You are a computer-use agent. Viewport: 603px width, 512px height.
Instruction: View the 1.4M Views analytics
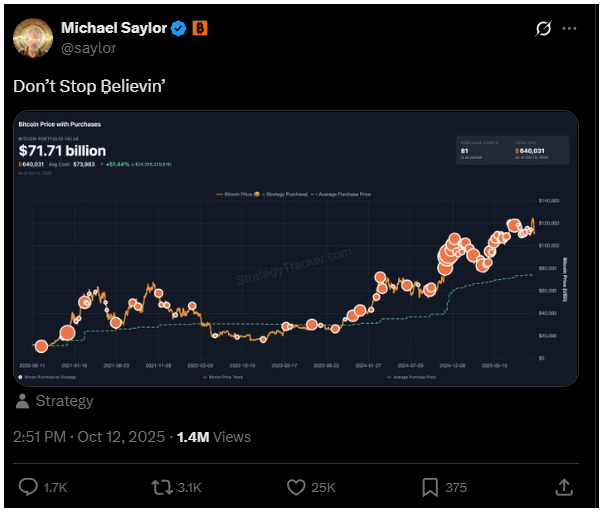[x=213, y=437]
